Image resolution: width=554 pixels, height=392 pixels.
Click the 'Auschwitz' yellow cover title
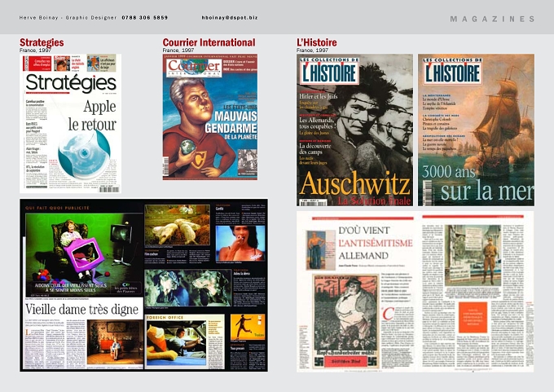click(x=354, y=184)
